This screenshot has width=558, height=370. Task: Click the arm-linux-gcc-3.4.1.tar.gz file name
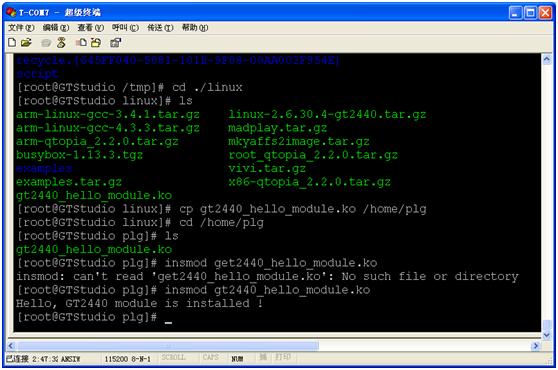coord(108,115)
